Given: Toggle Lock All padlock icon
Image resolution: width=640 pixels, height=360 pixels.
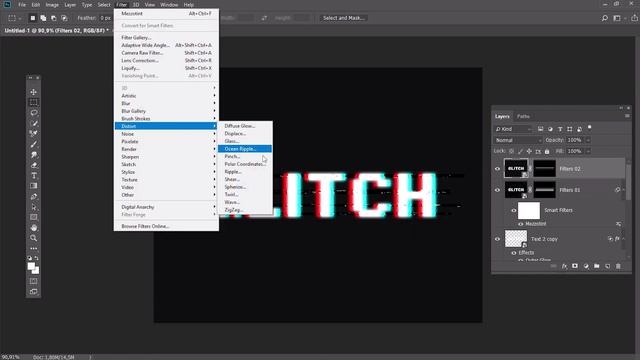Looking at the screenshot, I should pos(547,151).
